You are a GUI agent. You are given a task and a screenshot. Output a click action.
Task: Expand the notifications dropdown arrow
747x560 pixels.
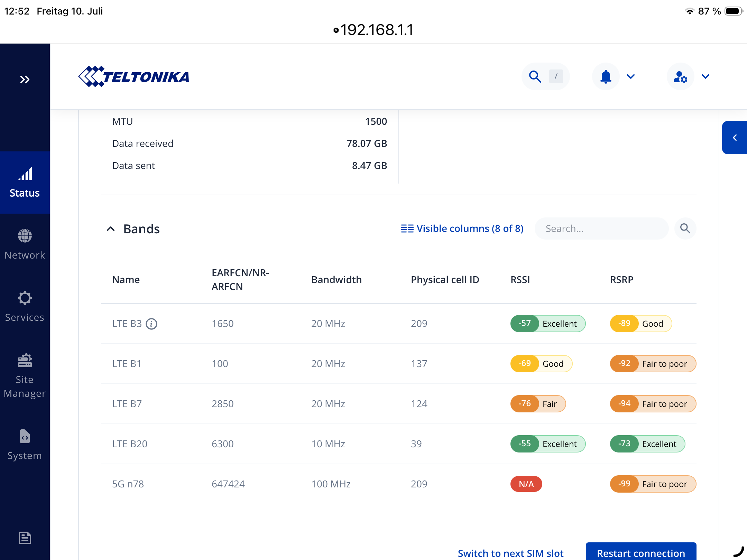(631, 76)
